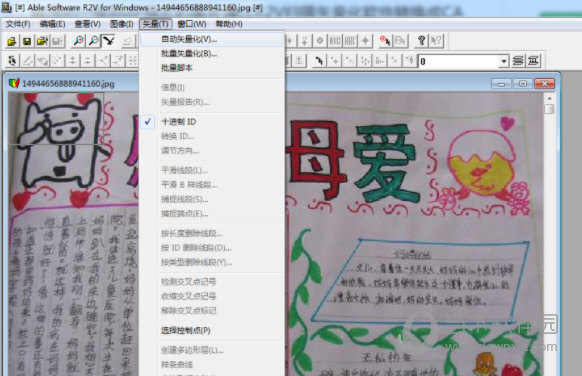Click the four-point star icon
The width and height of the screenshot is (582, 376).
tap(365, 41)
